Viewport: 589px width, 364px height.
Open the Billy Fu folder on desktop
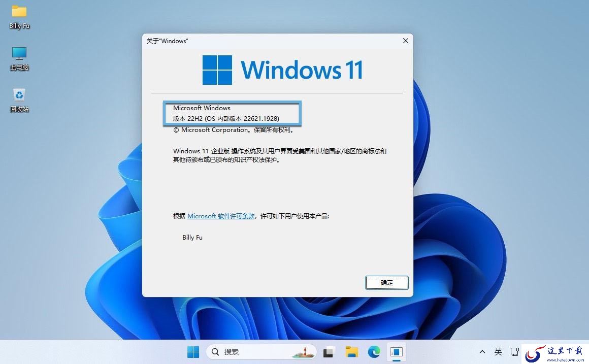pyautogui.click(x=19, y=17)
